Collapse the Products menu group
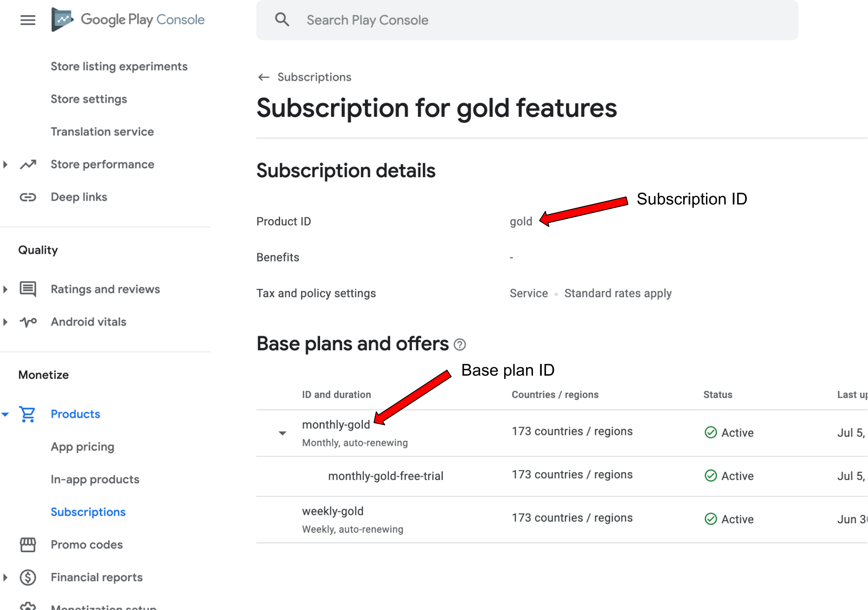This screenshot has width=868, height=610. [5, 414]
